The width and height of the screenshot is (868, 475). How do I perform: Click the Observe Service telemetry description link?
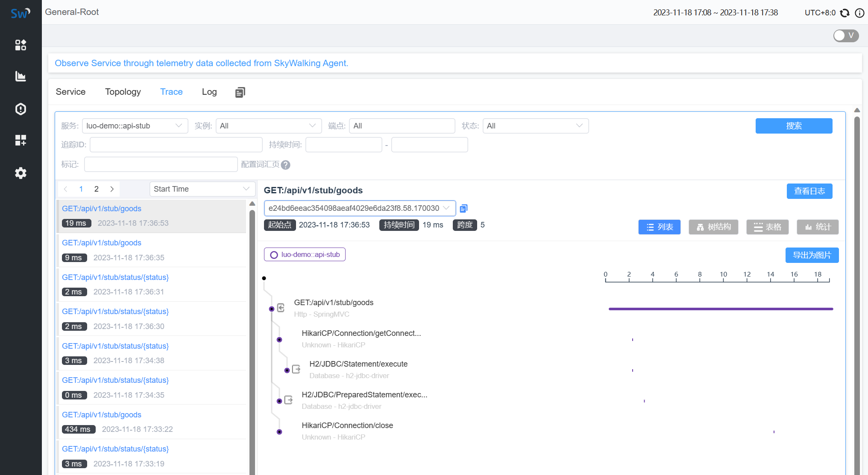(x=202, y=63)
